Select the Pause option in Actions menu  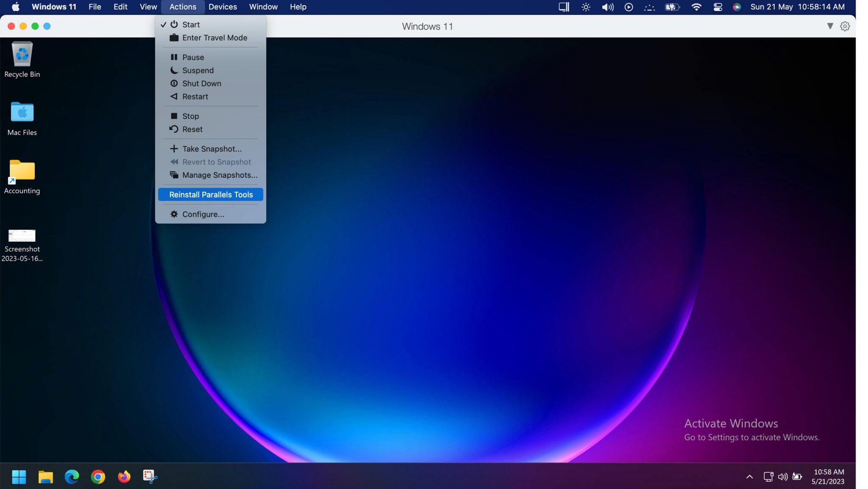pyautogui.click(x=193, y=57)
